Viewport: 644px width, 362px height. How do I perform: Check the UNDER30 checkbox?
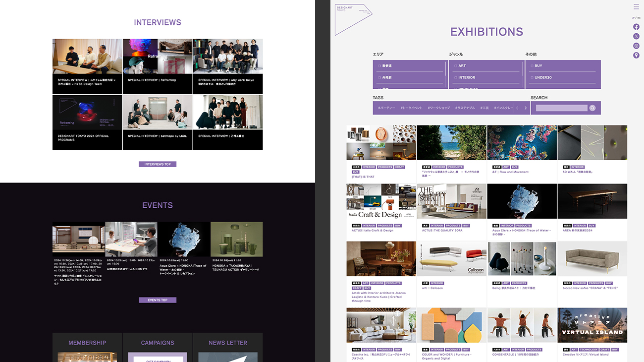(532, 78)
